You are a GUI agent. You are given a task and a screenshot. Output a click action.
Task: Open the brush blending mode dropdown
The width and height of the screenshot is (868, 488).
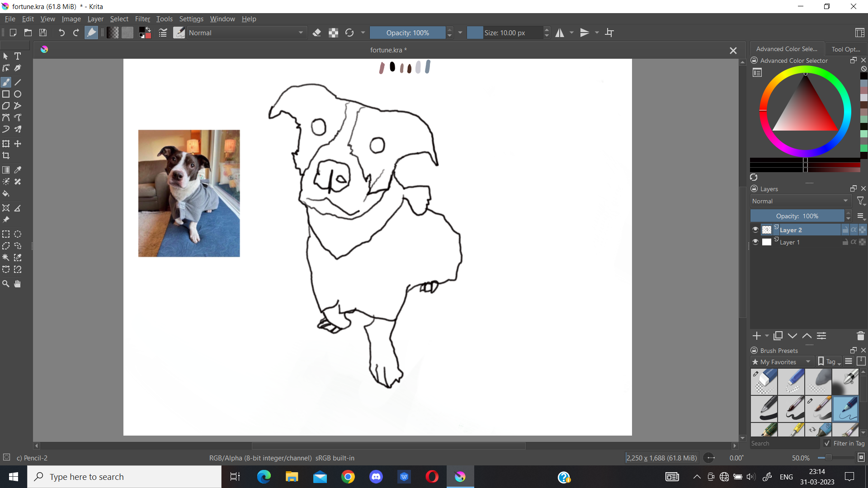click(246, 33)
